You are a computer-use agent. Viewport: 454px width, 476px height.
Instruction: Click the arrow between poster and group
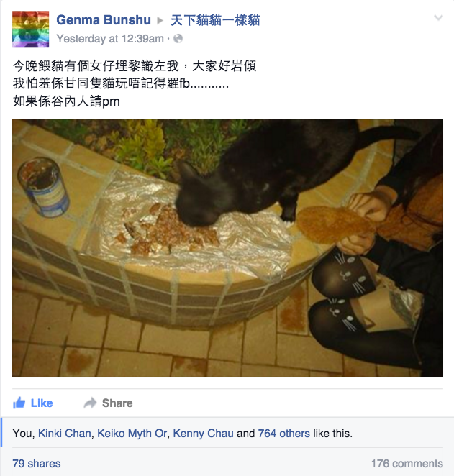coord(160,21)
